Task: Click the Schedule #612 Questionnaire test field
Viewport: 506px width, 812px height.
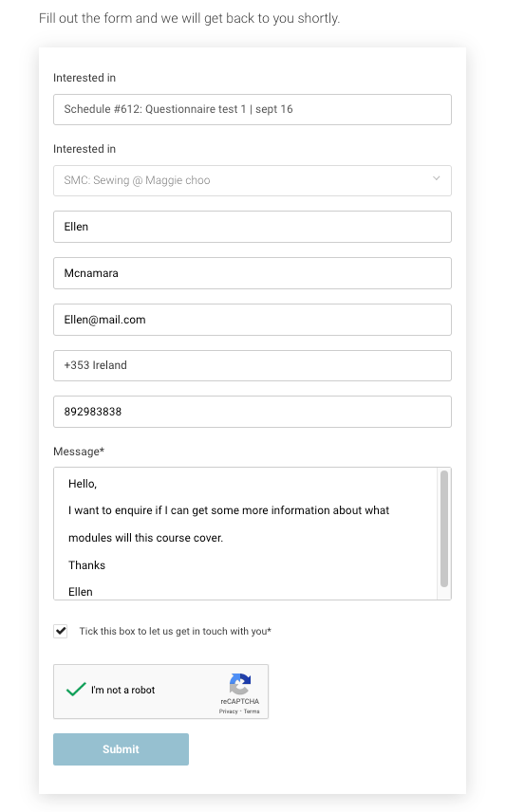Action: coord(253,109)
